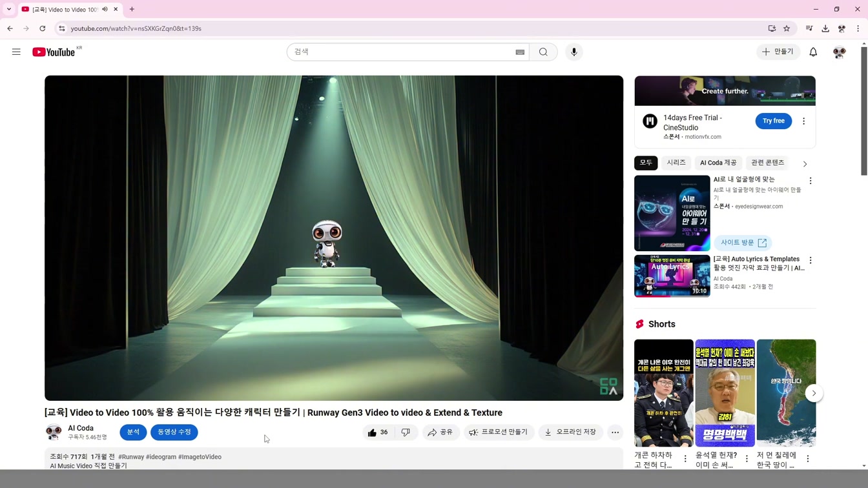Image resolution: width=868 pixels, height=488 pixels.
Task: Open Auto Lyrics & Templates video title
Action: pyautogui.click(x=758, y=263)
